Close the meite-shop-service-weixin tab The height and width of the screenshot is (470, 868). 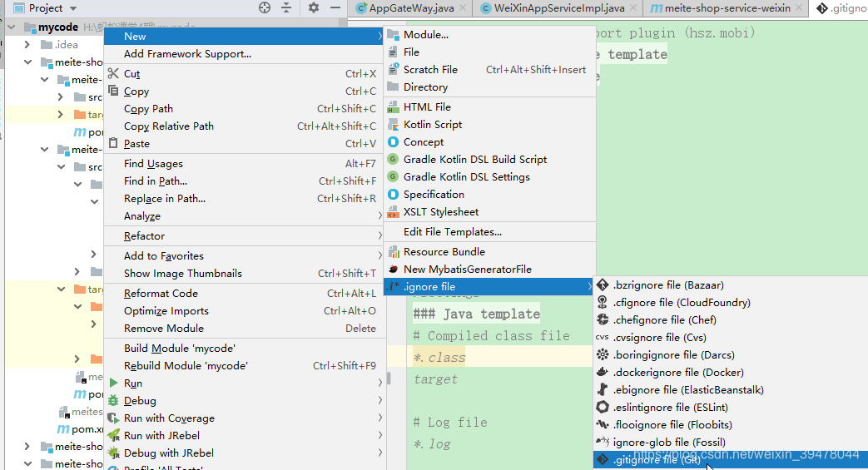click(x=799, y=7)
